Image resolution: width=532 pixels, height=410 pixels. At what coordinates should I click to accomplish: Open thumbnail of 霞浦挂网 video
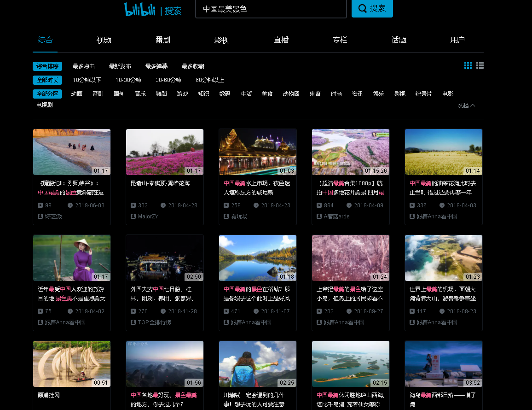click(72, 364)
